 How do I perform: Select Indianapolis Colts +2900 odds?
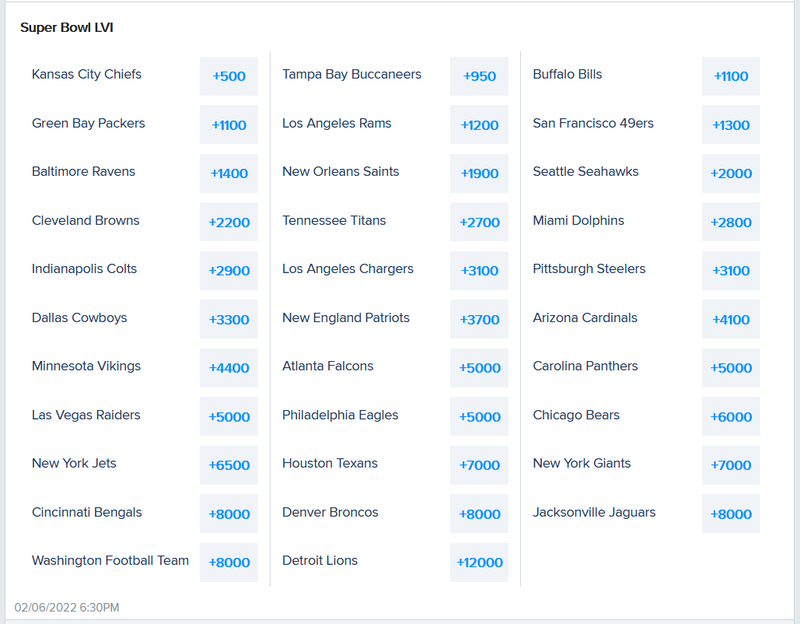(229, 270)
